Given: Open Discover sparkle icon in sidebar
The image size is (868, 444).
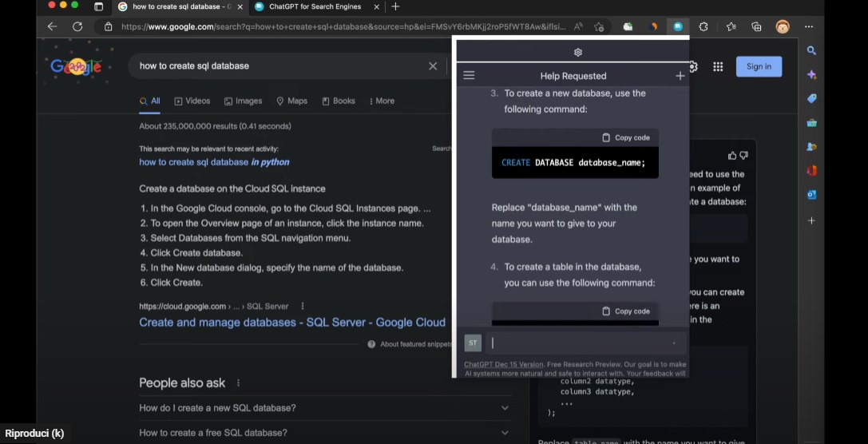Looking at the screenshot, I should pyautogui.click(x=811, y=75).
